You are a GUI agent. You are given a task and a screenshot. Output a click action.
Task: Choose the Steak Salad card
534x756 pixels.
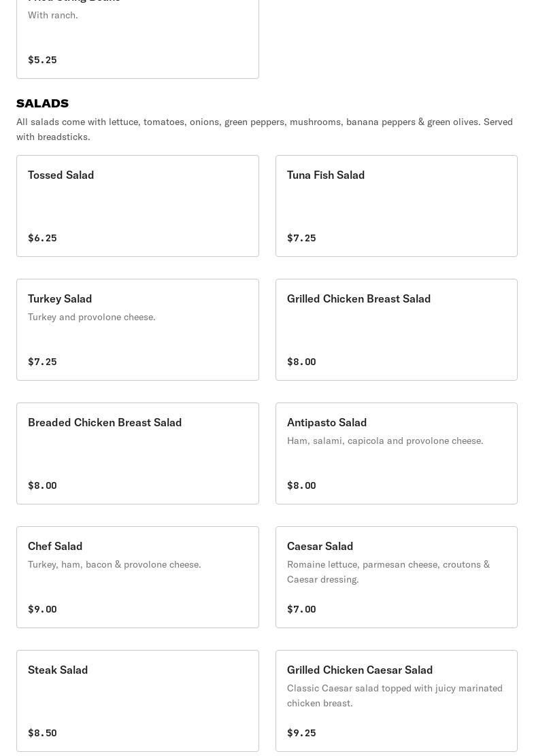(x=137, y=701)
